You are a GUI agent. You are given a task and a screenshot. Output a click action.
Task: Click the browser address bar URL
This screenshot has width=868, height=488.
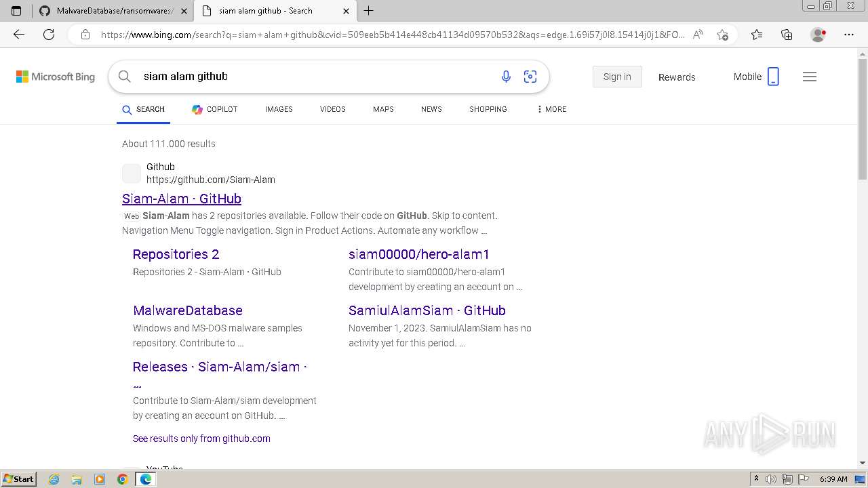click(393, 35)
